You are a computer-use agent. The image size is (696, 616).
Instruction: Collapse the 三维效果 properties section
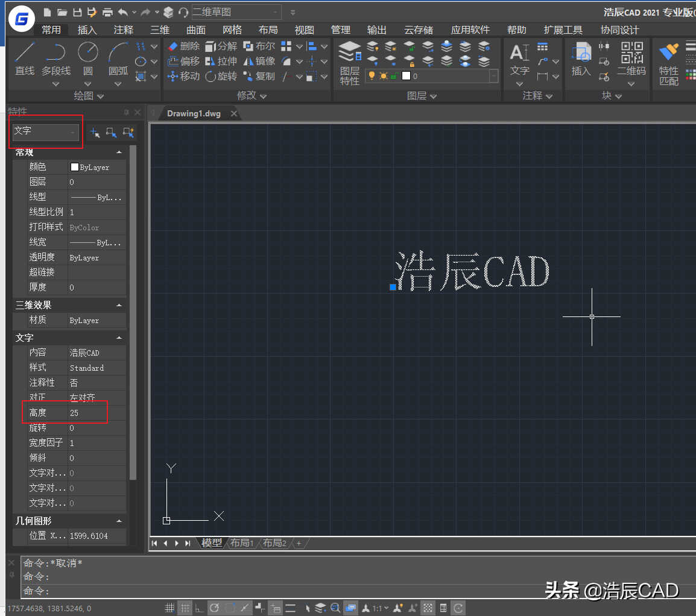[119, 305]
